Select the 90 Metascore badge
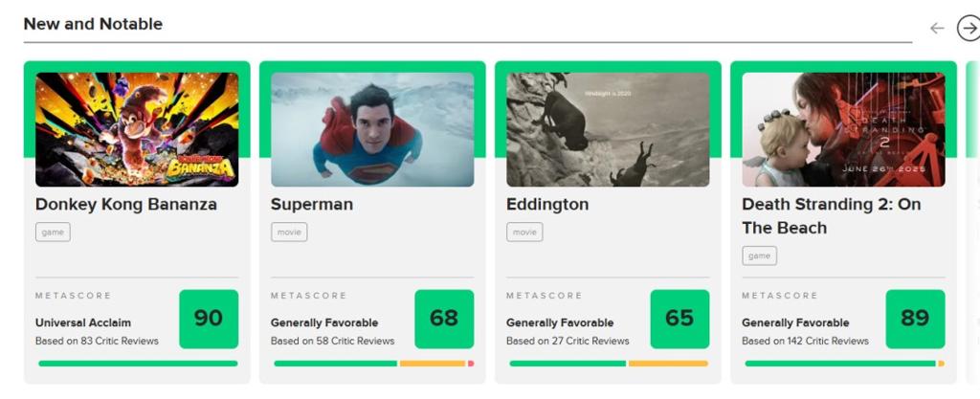This screenshot has width=980, height=399. 209,319
